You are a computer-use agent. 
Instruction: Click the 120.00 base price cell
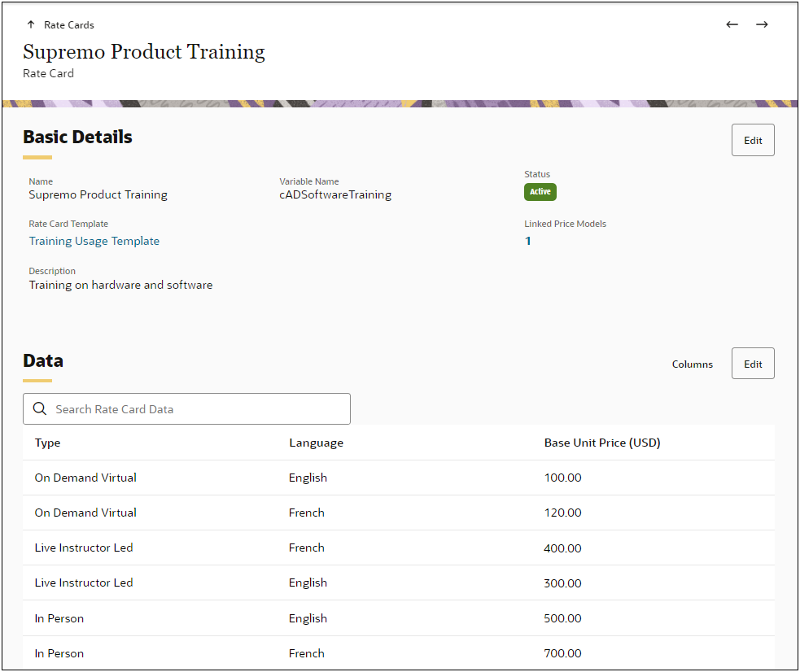coord(562,513)
